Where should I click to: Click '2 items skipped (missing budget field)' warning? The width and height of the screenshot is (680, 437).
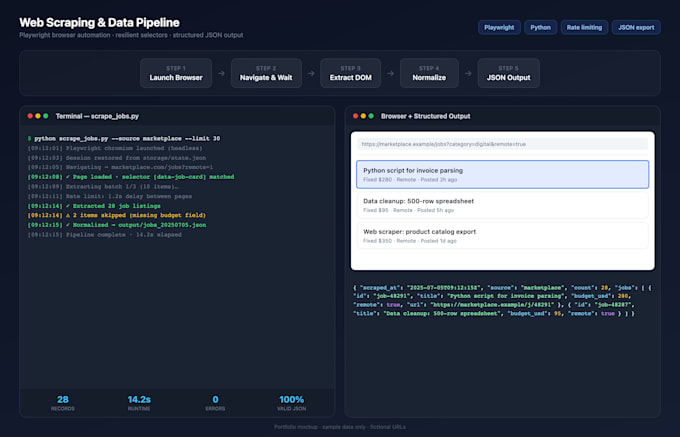point(117,215)
